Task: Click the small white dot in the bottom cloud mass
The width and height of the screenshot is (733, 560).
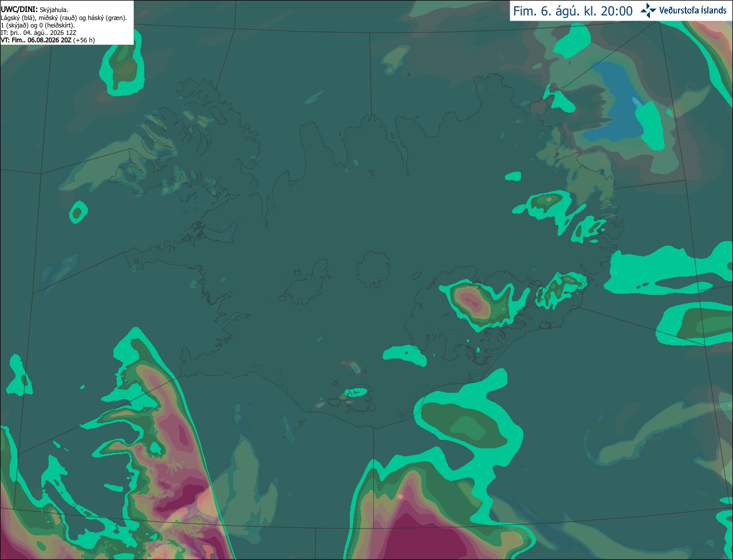Action: point(401,496)
